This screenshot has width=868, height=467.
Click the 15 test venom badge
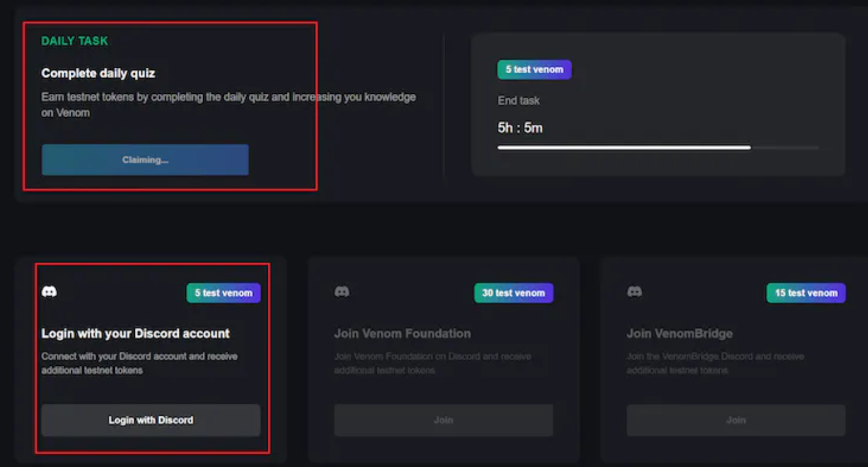[x=806, y=293]
